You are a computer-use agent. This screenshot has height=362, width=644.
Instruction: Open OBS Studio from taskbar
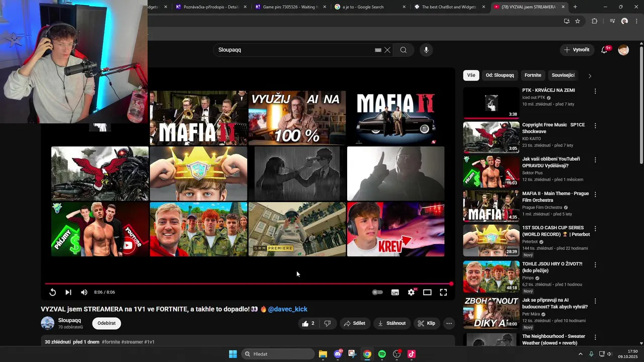[397, 354]
